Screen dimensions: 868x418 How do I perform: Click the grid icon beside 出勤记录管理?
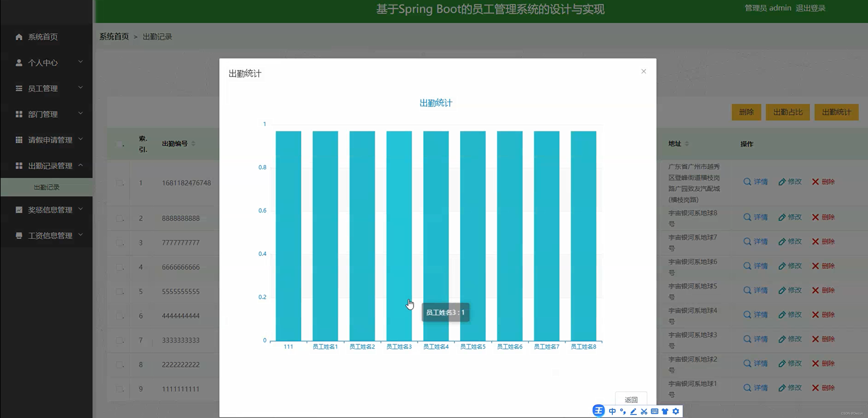coord(19,166)
